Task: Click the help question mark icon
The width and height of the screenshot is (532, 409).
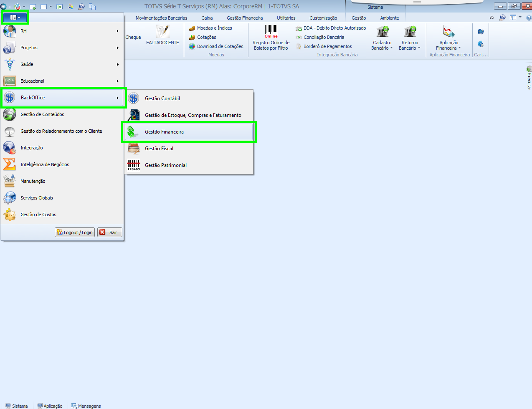Action: (x=529, y=18)
